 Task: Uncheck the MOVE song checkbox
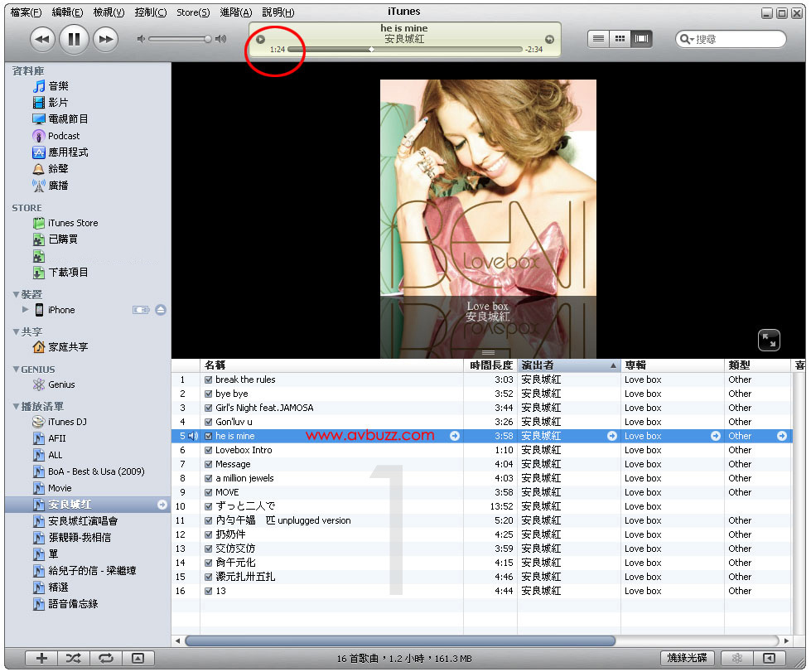point(209,492)
